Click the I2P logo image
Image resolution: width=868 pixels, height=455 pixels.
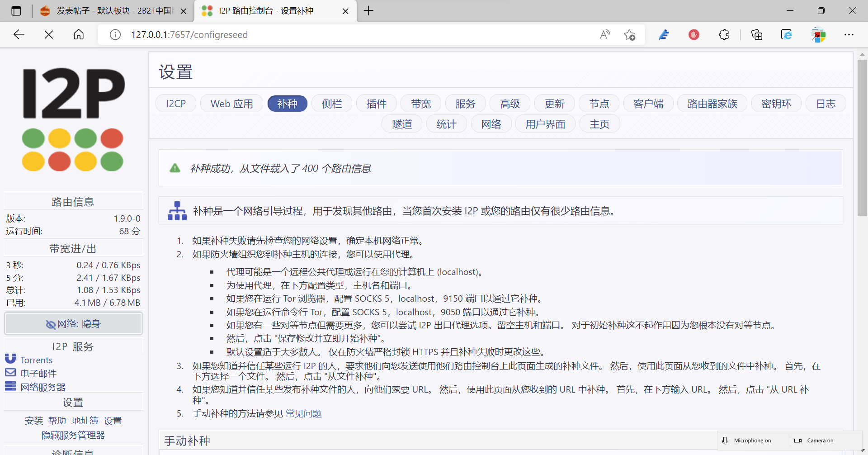point(73,119)
